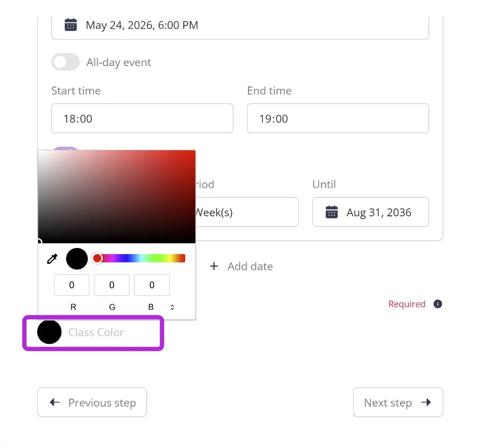483x448 pixels.
Task: Open the Until date picker showing Aug 31, 2036
Action: point(370,212)
